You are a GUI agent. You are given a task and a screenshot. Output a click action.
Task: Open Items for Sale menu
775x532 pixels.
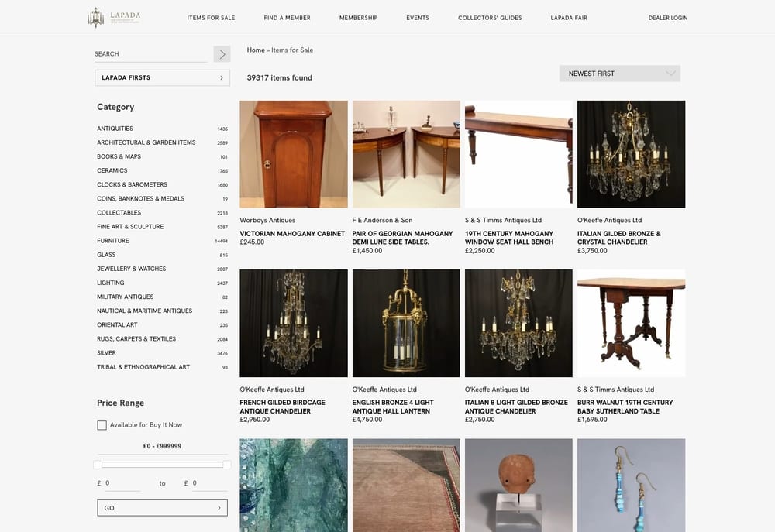click(211, 18)
